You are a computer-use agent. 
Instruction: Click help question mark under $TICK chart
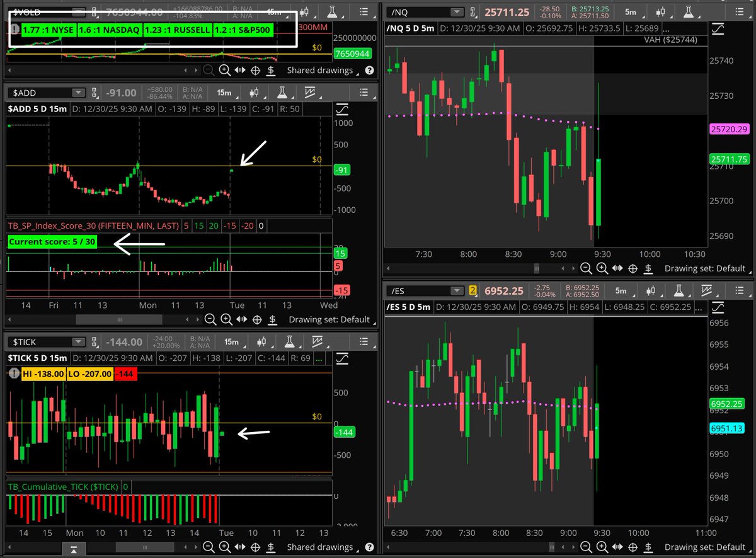(x=369, y=547)
